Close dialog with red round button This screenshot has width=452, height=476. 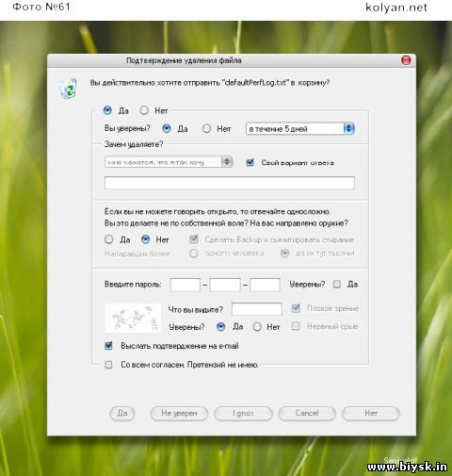(406, 60)
